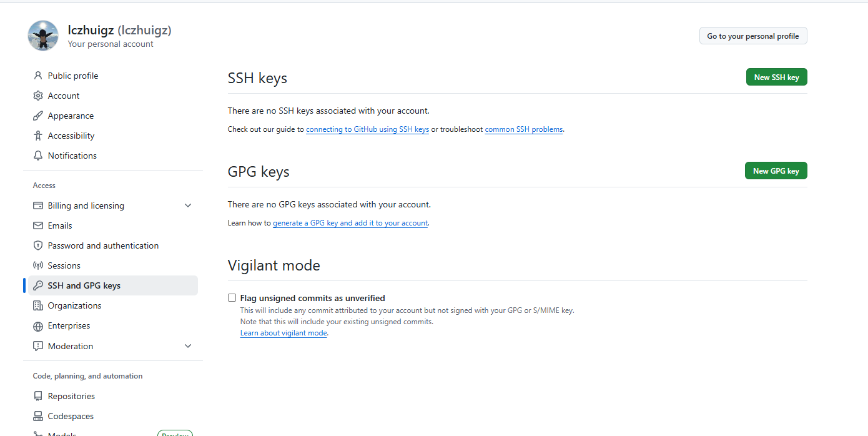Open the Codespaces settings page

[71, 416]
